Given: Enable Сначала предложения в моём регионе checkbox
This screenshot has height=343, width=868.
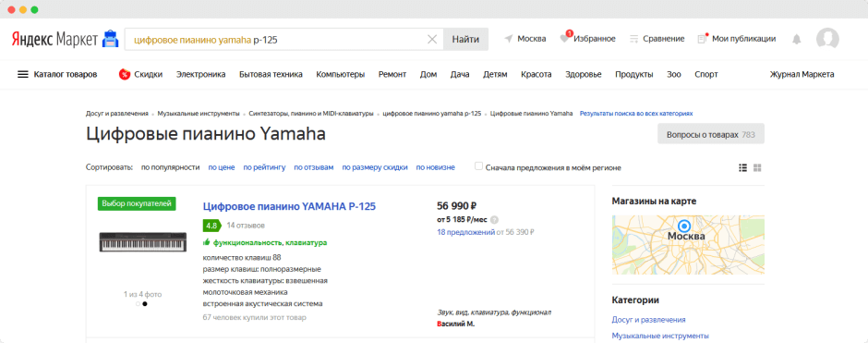Looking at the screenshot, I should [x=479, y=166].
